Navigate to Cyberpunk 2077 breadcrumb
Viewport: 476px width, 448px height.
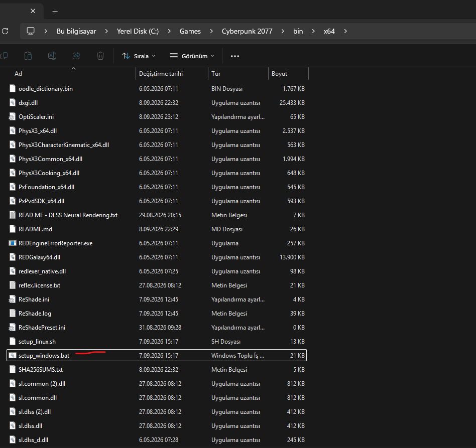click(x=247, y=31)
